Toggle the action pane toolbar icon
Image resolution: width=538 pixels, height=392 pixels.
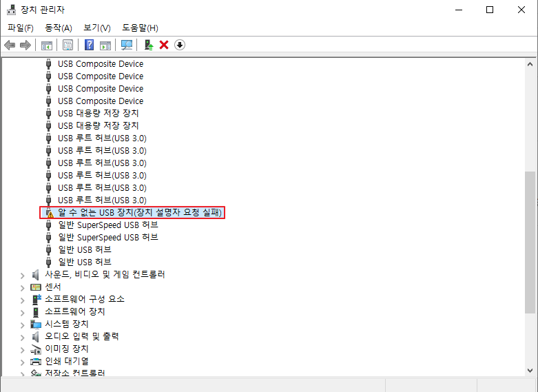(105, 45)
